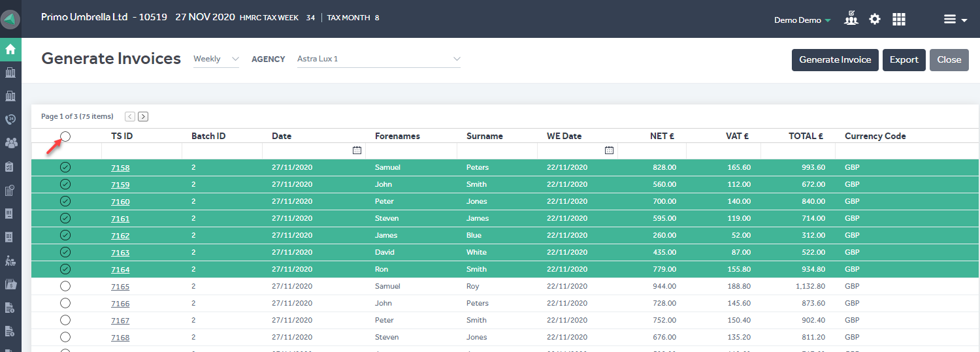Click the Currency Code column header
Screen dimensions: 980x352
click(x=875, y=136)
